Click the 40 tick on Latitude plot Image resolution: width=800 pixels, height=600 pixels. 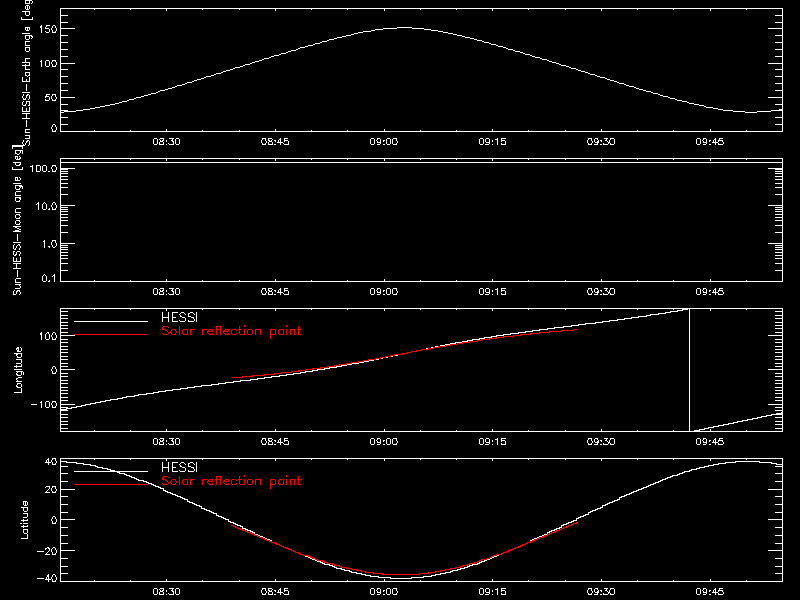(x=52, y=462)
